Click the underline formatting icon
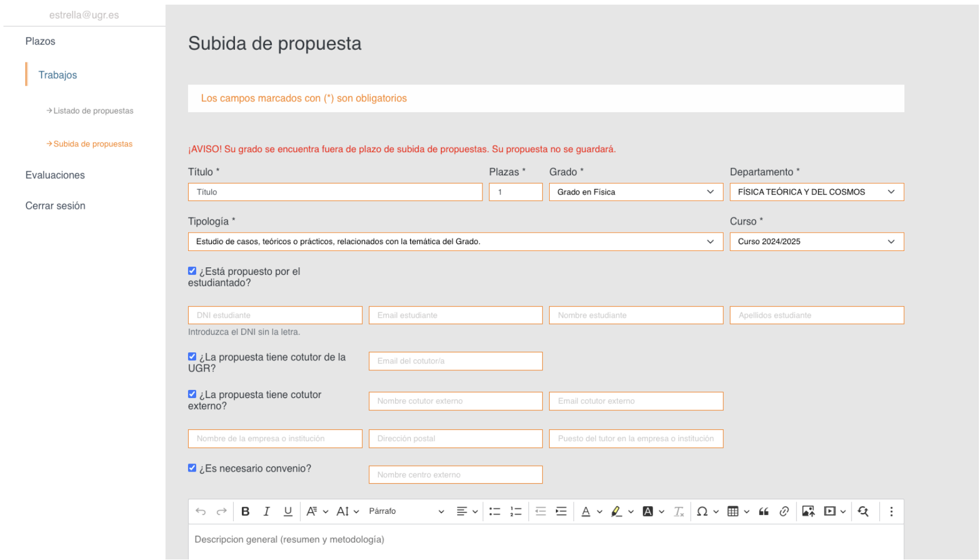The width and height of the screenshot is (980, 560). coord(288,511)
